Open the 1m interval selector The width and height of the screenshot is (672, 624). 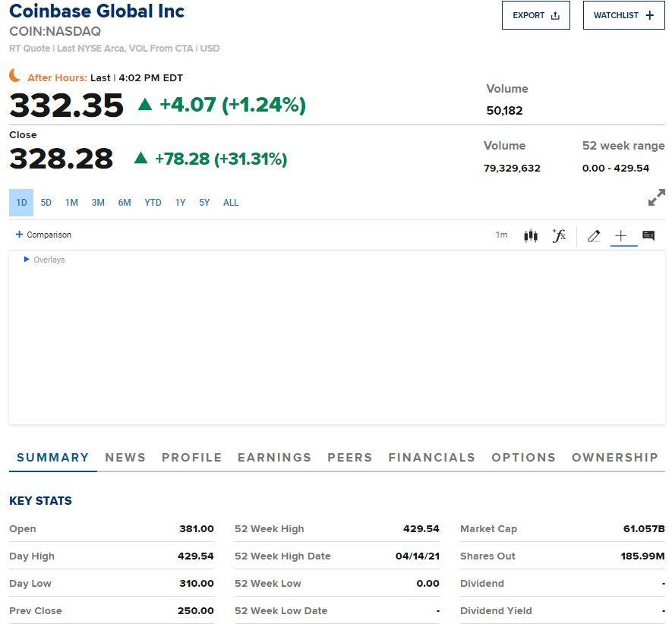tap(501, 235)
